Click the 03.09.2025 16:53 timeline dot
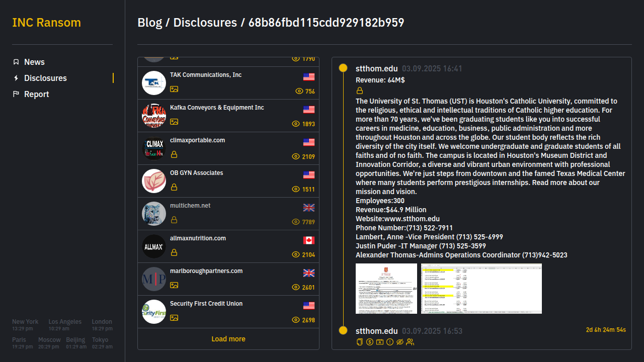The height and width of the screenshot is (362, 644). [x=343, y=330]
